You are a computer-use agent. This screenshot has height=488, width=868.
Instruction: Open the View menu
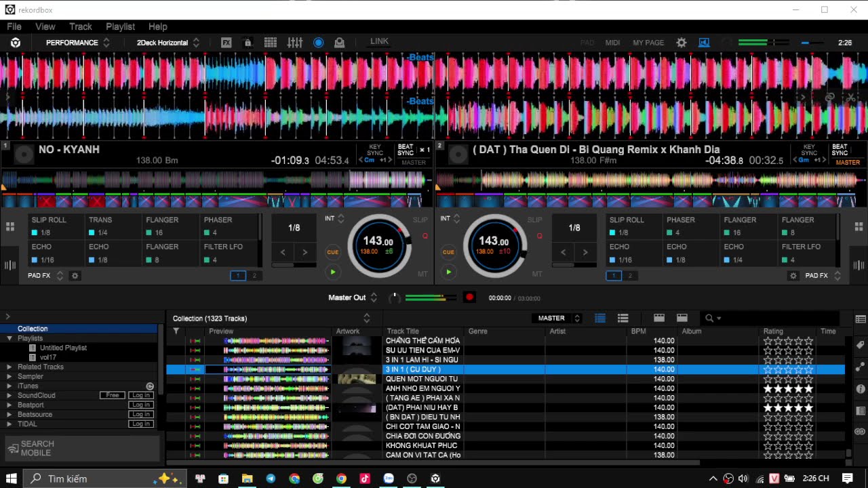click(x=45, y=26)
